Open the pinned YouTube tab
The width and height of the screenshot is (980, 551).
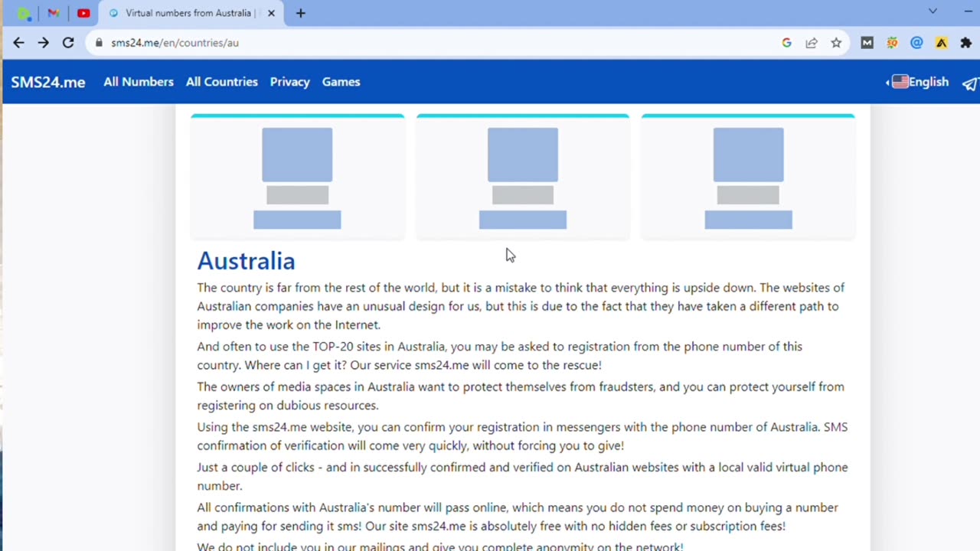(83, 13)
